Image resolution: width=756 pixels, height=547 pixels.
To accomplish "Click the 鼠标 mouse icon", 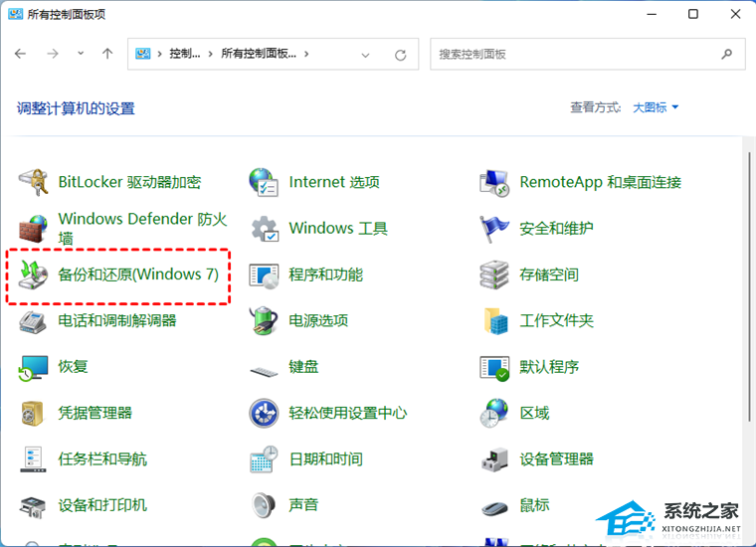I will coord(494,508).
